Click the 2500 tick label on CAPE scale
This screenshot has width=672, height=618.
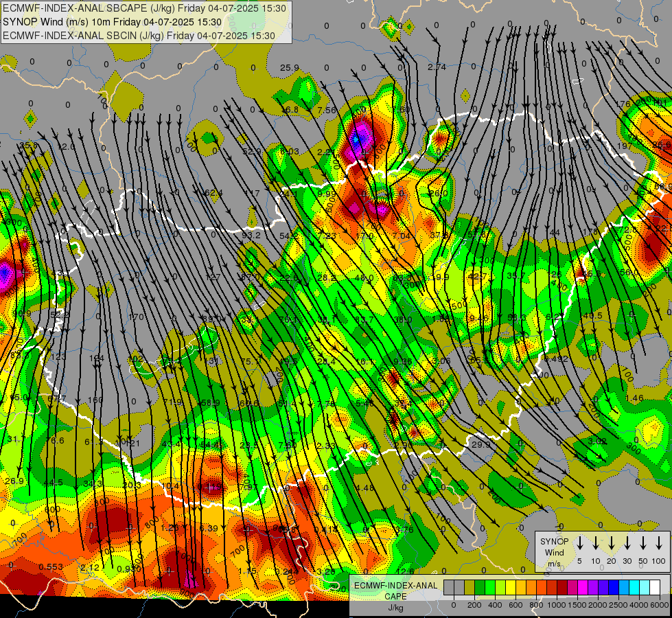[618, 605]
